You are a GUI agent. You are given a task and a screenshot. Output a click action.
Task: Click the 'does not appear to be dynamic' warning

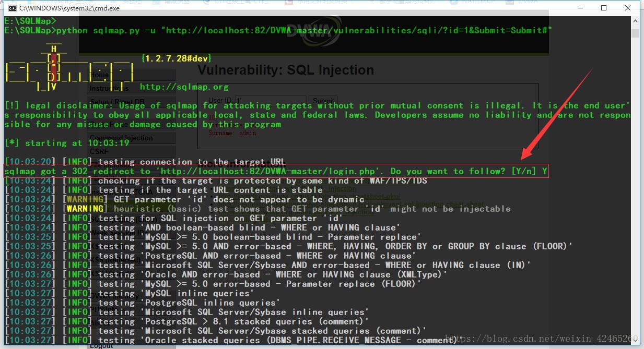(184, 199)
